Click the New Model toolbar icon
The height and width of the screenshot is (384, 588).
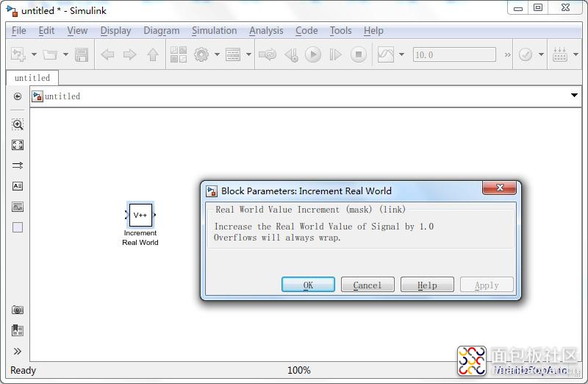coord(18,54)
